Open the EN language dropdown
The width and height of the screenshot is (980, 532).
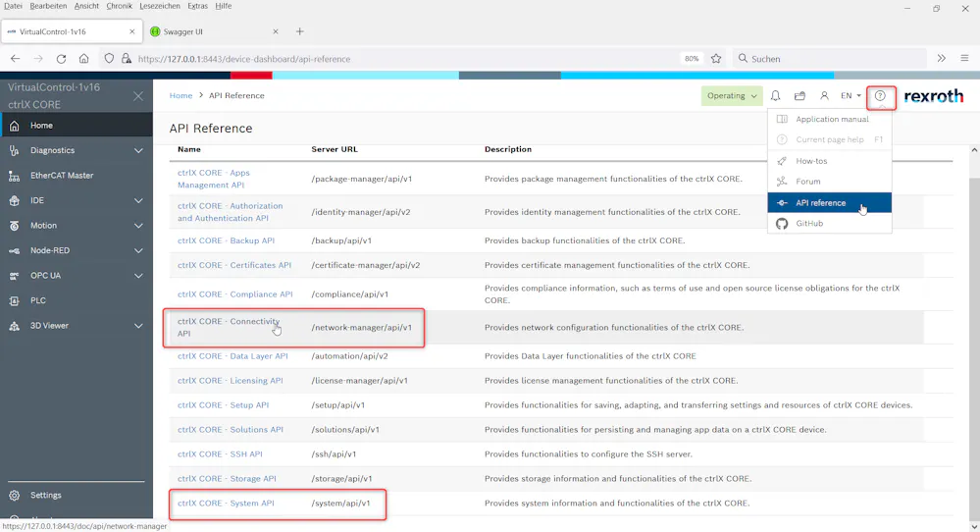(851, 96)
